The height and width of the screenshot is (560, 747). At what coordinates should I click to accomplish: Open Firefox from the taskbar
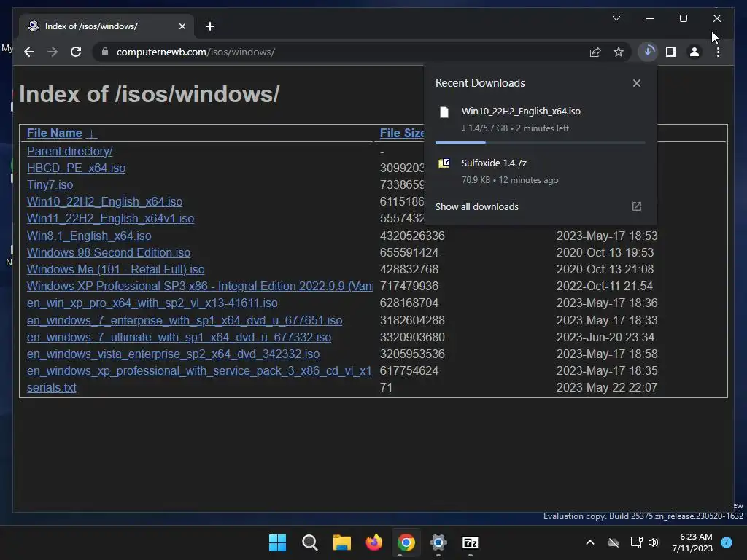374,542
